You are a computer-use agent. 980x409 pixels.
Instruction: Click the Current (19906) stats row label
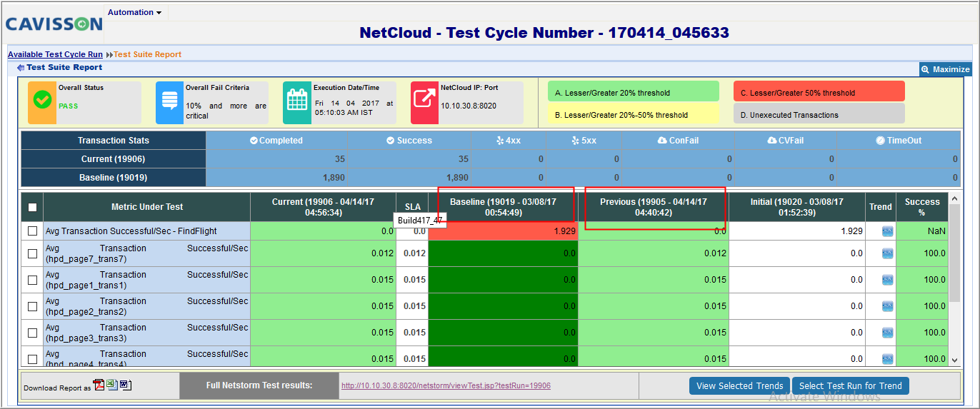pos(113,159)
